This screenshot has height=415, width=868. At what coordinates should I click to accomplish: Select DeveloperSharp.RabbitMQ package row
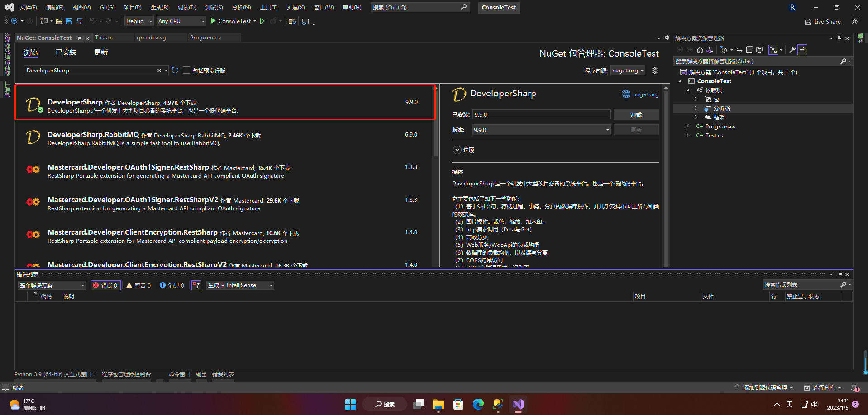click(x=224, y=138)
